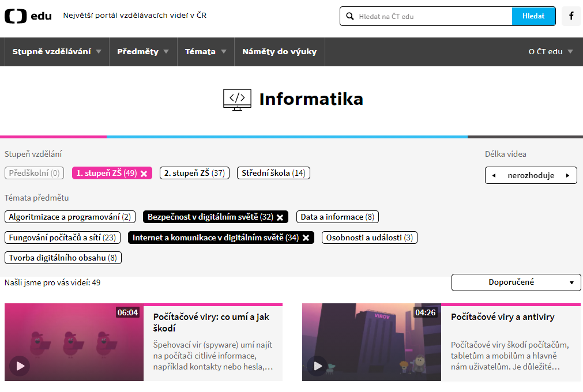
Task: Go to Náměty do výuky
Action: [279, 52]
